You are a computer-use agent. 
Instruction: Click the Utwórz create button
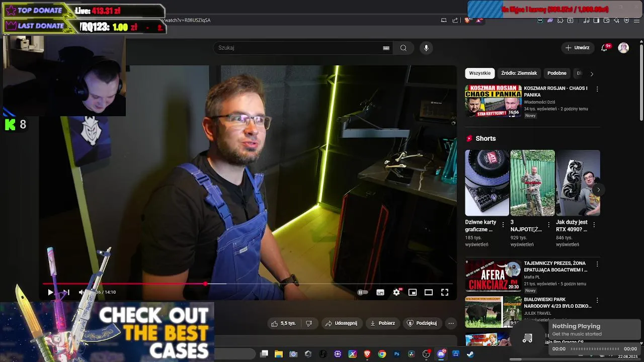(x=577, y=48)
